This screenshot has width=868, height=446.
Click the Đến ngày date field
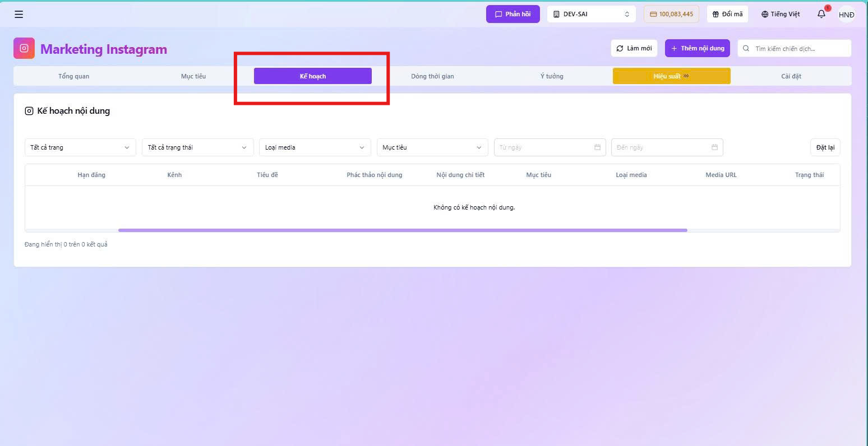point(667,147)
